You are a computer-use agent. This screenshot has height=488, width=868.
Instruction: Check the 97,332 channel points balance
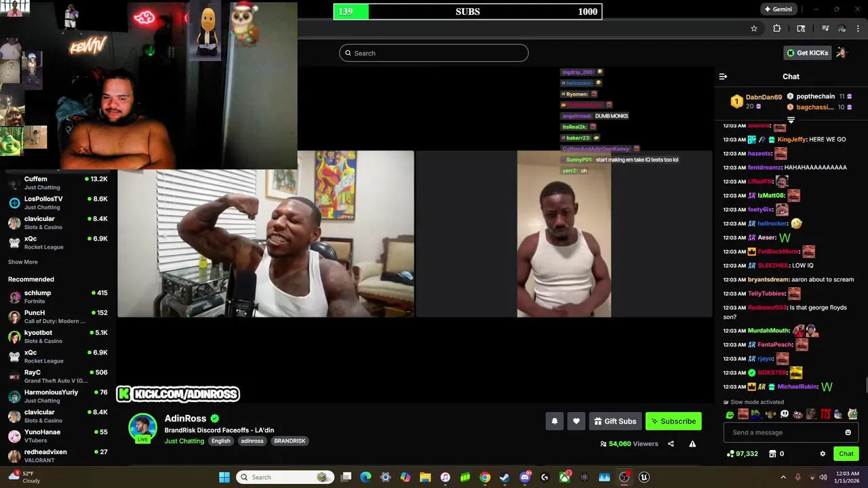(x=742, y=453)
